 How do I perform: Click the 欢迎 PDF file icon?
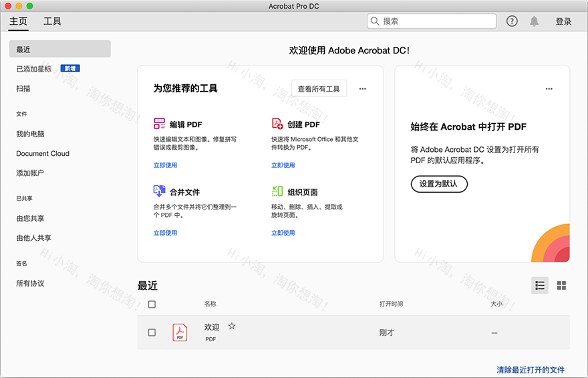(x=180, y=333)
